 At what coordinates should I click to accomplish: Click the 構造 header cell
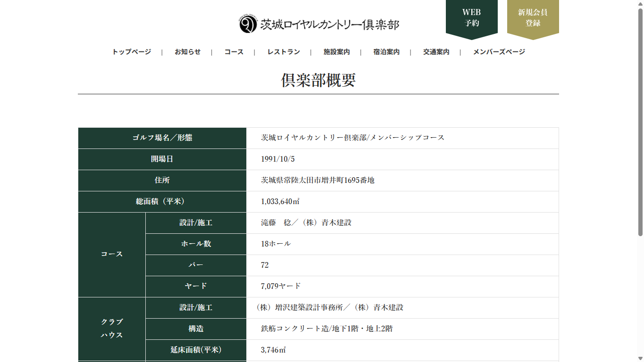[x=196, y=329]
